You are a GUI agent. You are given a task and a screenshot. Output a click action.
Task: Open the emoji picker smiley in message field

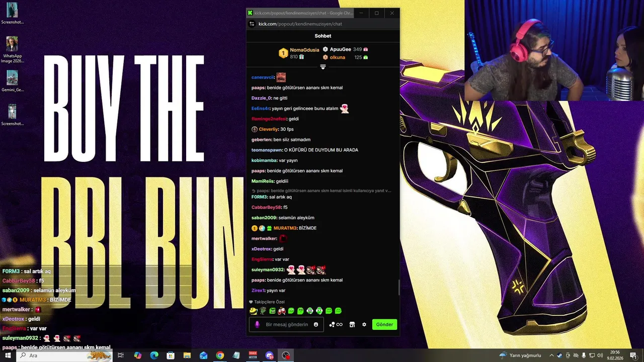(x=316, y=324)
